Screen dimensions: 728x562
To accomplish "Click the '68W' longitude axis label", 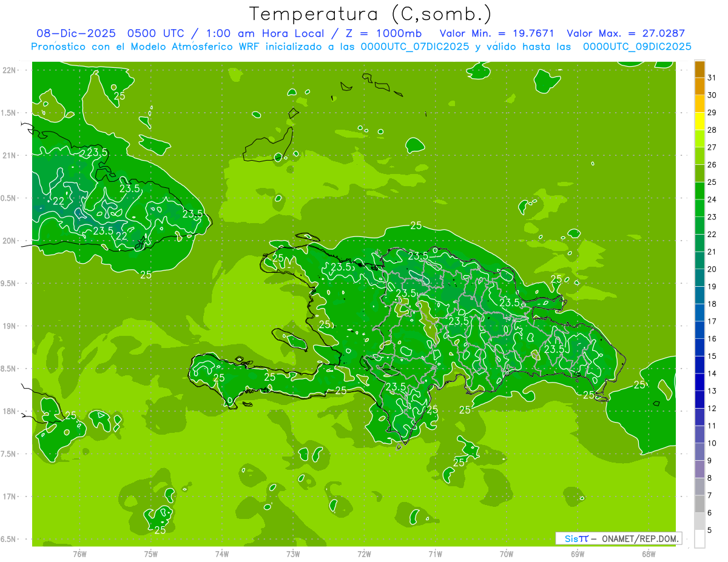I will [649, 554].
